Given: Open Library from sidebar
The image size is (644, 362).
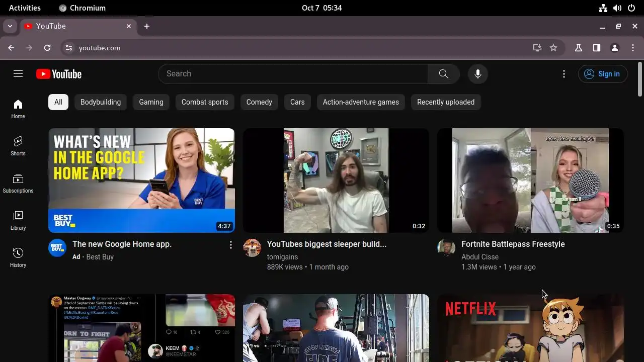Looking at the screenshot, I should pyautogui.click(x=18, y=221).
